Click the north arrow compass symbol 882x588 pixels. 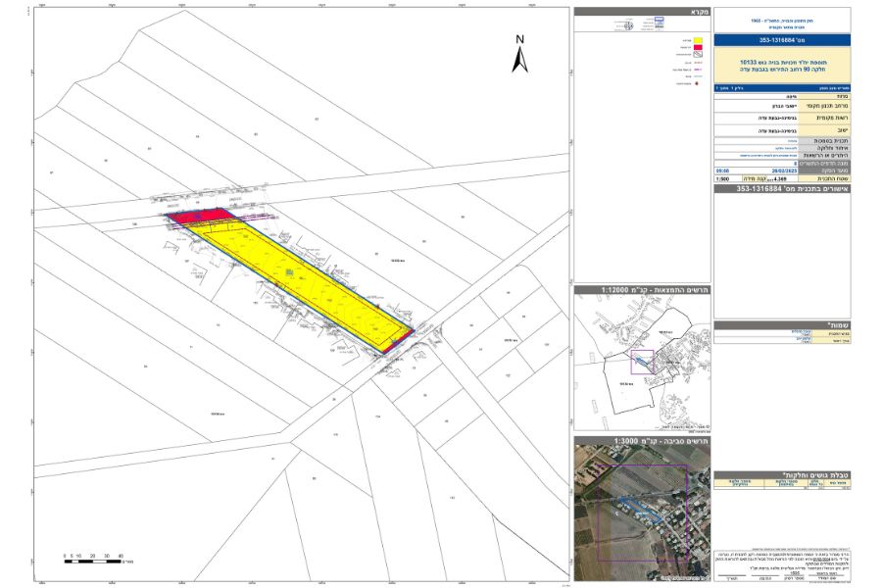click(519, 54)
